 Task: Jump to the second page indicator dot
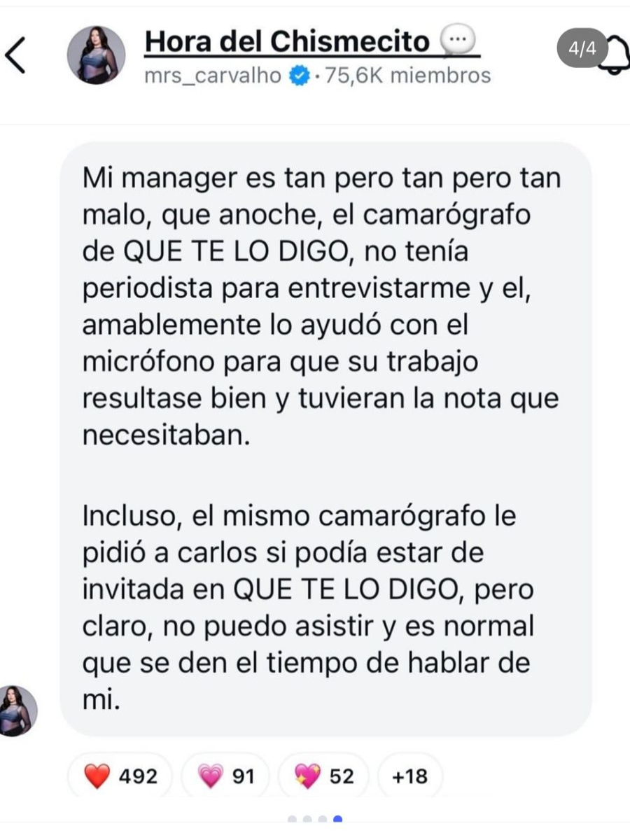point(307,819)
